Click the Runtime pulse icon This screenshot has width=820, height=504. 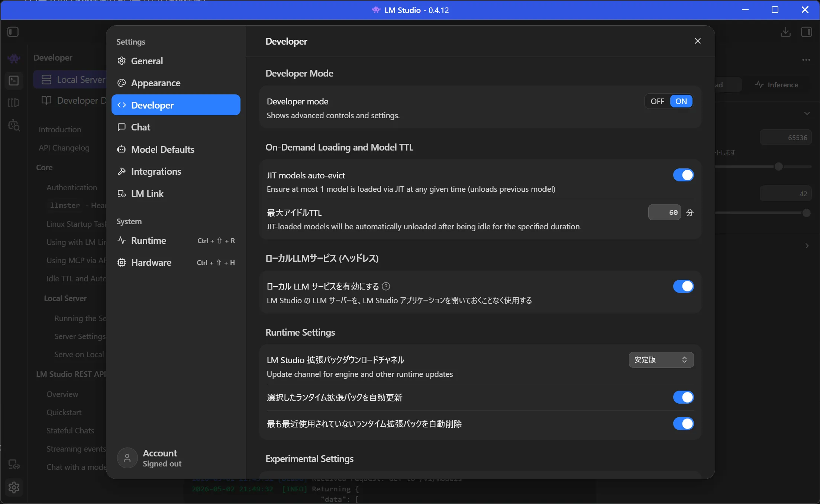pos(122,240)
